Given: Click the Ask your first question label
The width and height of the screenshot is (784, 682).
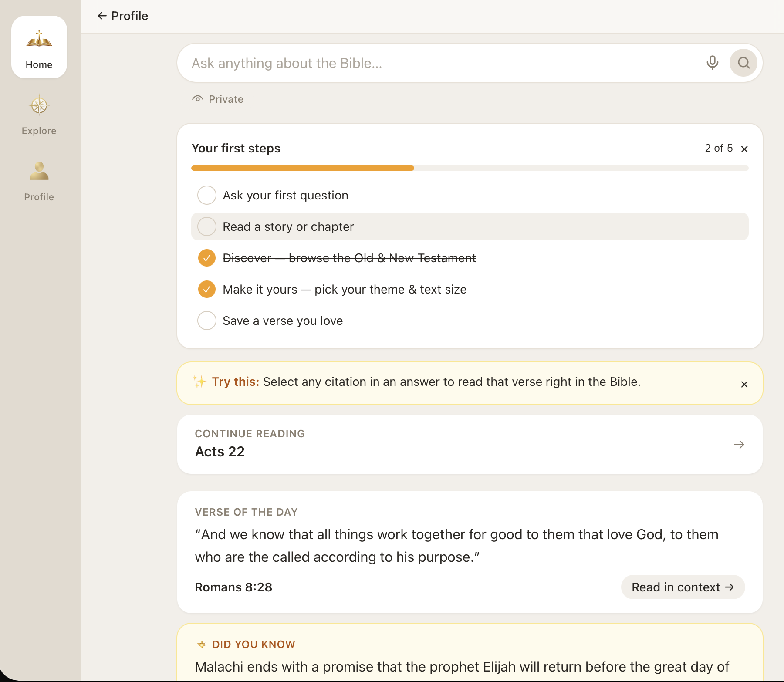Looking at the screenshot, I should pos(286,195).
